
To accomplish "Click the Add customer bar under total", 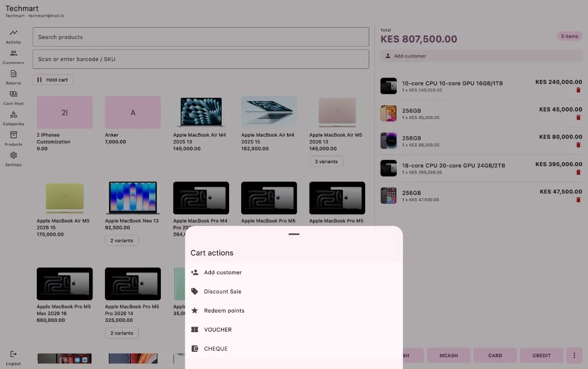I will 481,56.
